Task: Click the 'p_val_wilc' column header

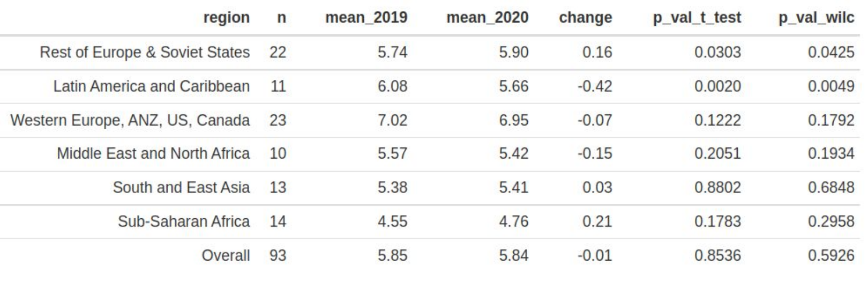Action: 816,18
